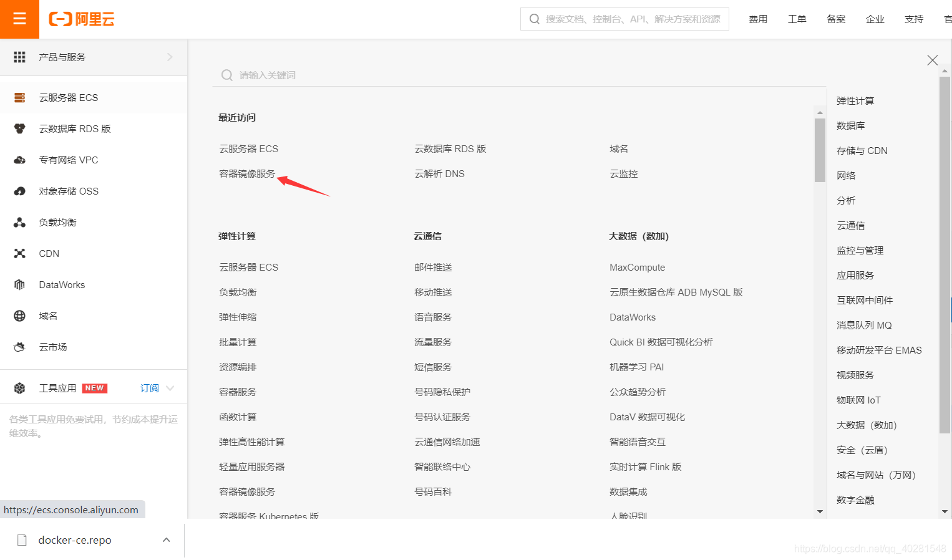Open Quick BI 数据可视化分析

pos(661,342)
